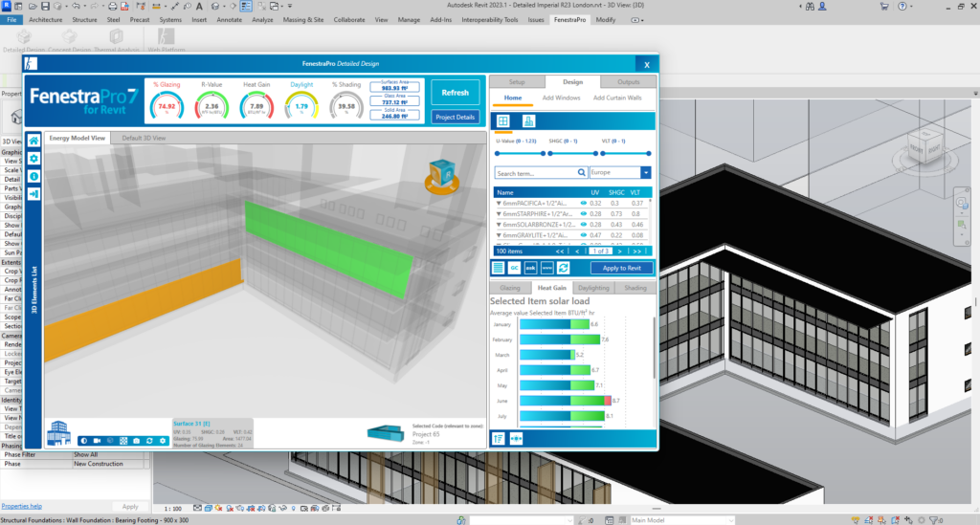Screen dimensions: 980x525
Task: Open the Undo history dropdown arrow in Revit toolbar
Action: tap(84, 7)
